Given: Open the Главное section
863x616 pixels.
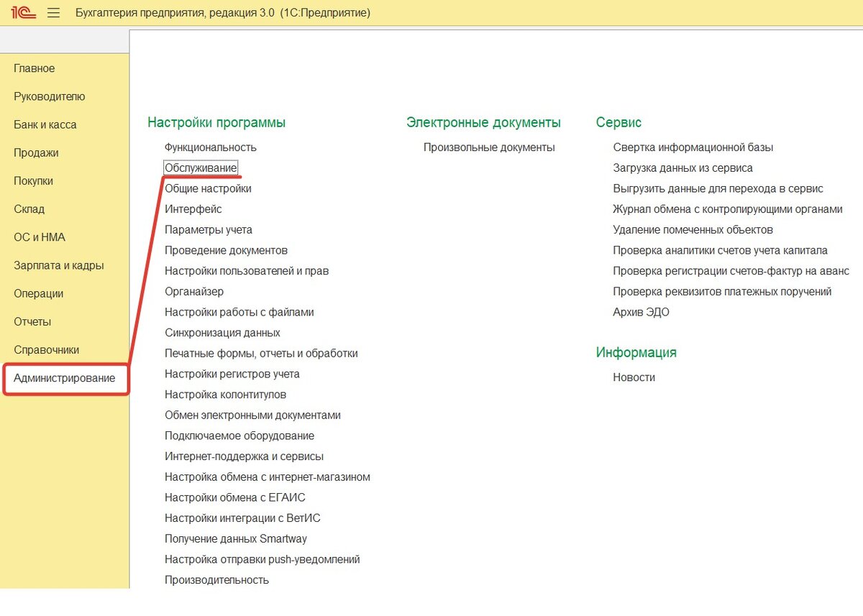Looking at the screenshot, I should 35,68.
